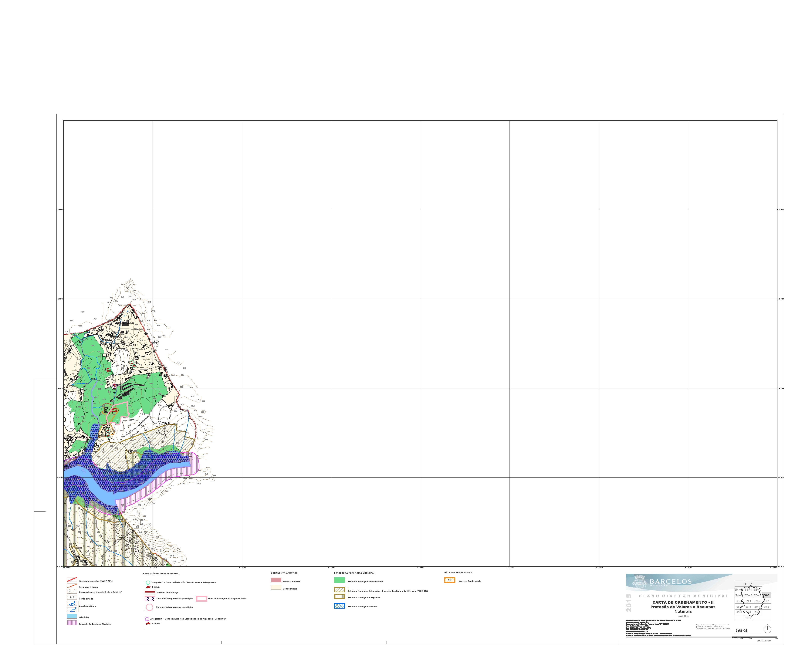Select sheet 55-3 in the index grid

(x=748, y=595)
